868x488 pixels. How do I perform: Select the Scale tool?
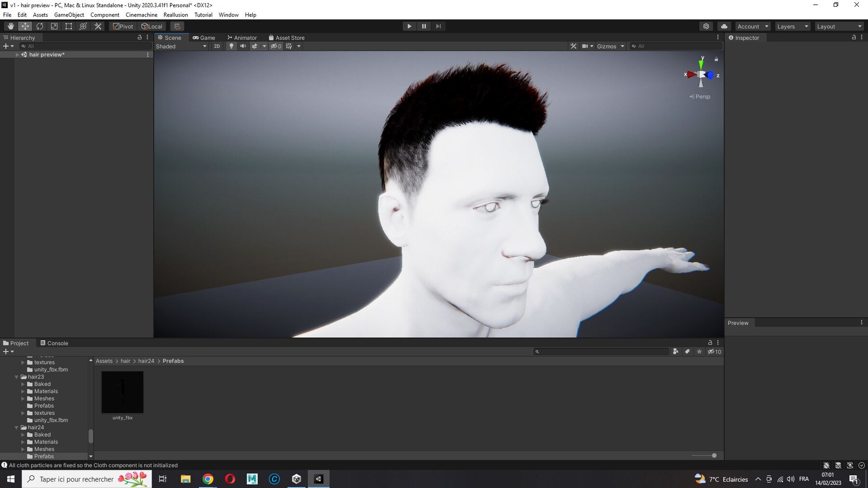tap(54, 26)
